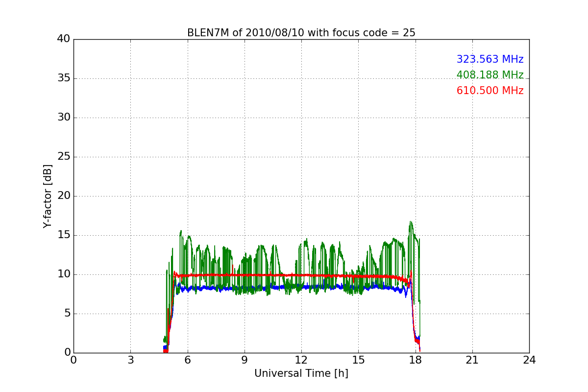Click x-axis tick label 12
The width and height of the screenshot is (588, 392).
301,360
